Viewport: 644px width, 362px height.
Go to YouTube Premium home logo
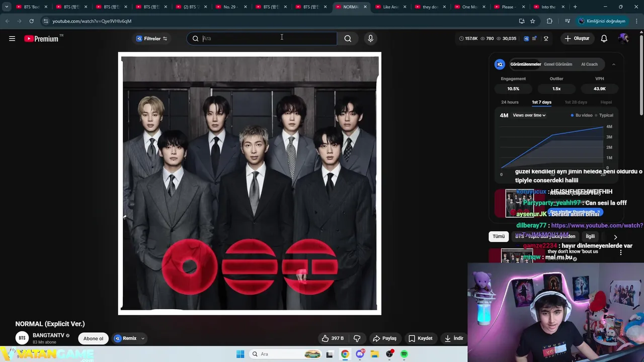pos(41,39)
